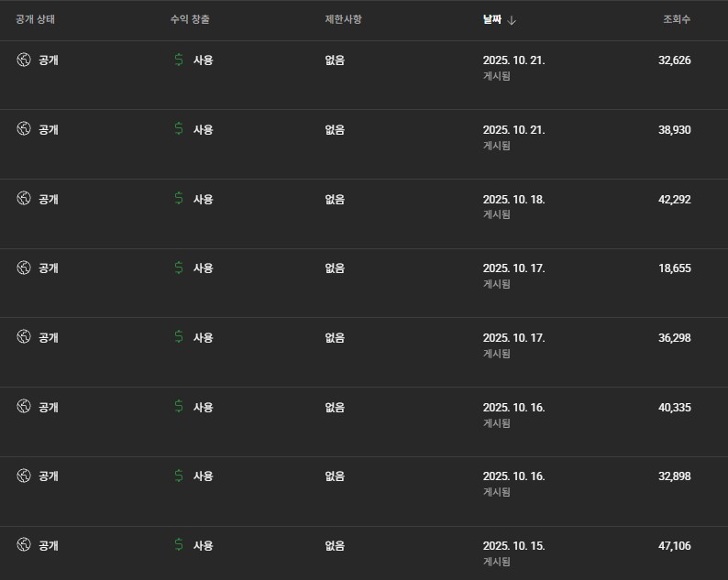
Task: Toggle the sort arrow next to 날짜
Action: click(512, 19)
